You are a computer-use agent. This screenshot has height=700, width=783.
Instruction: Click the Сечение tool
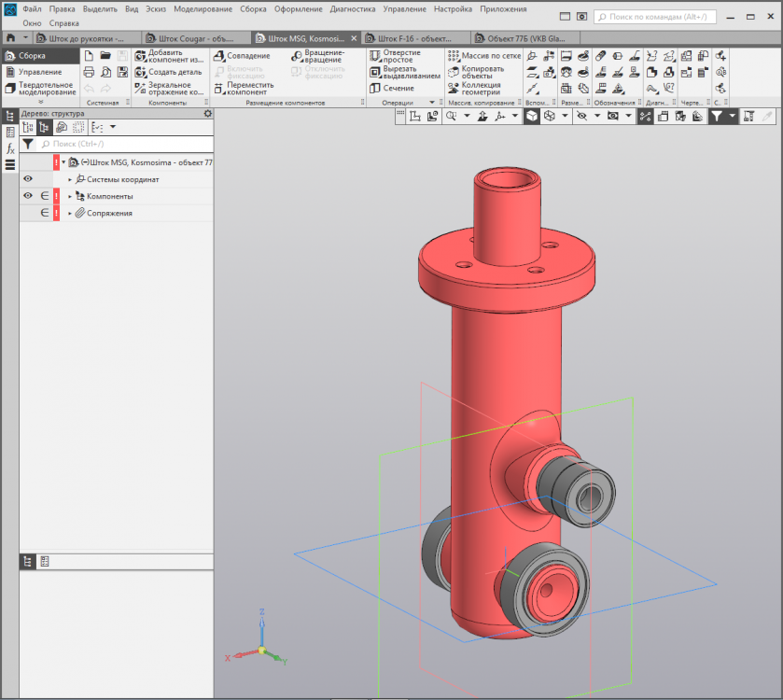[398, 89]
